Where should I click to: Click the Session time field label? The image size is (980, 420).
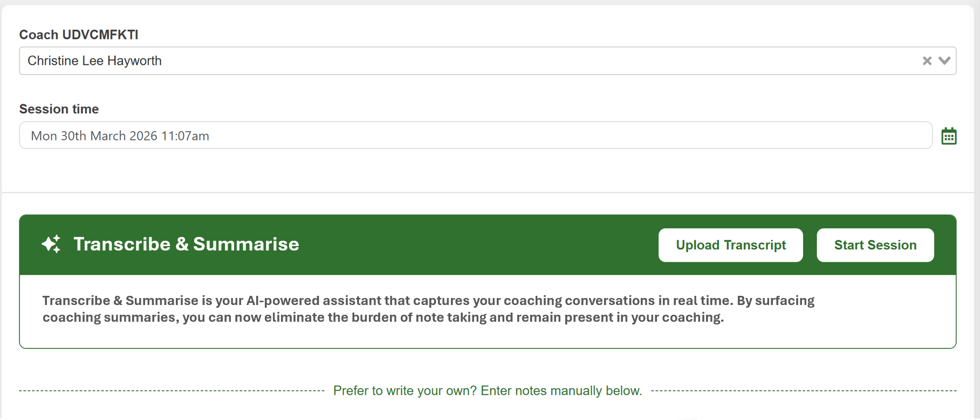coord(59,109)
